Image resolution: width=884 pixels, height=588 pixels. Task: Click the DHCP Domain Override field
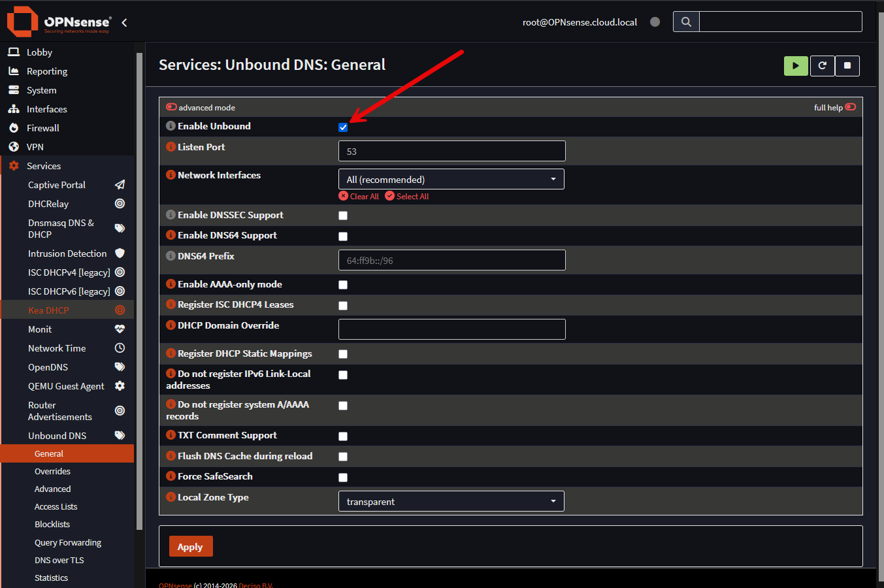click(452, 329)
